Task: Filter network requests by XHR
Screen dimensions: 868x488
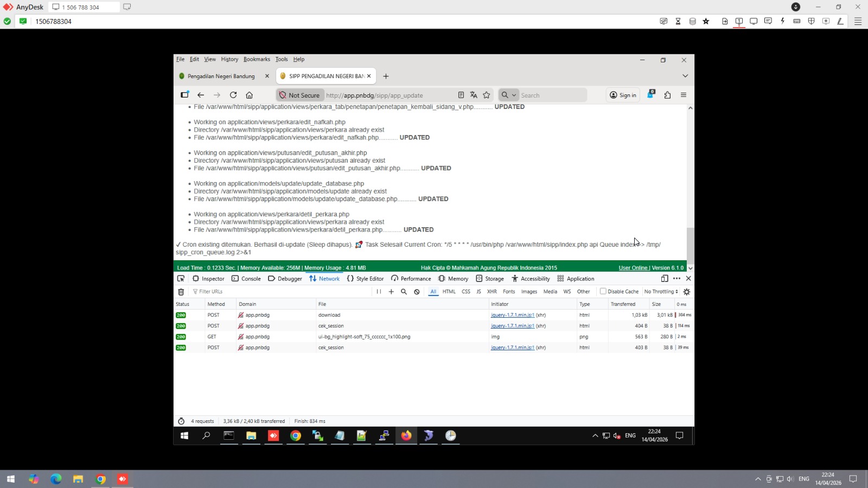Action: (x=492, y=292)
